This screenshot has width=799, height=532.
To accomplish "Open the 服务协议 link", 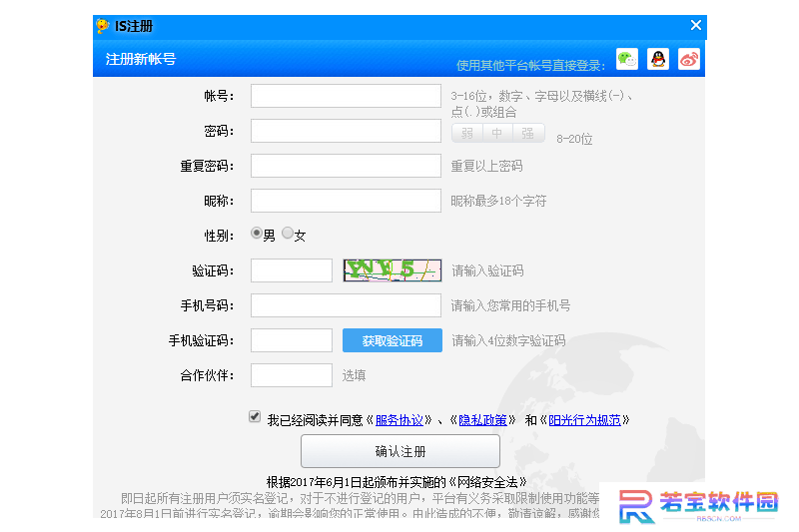I will tap(399, 420).
